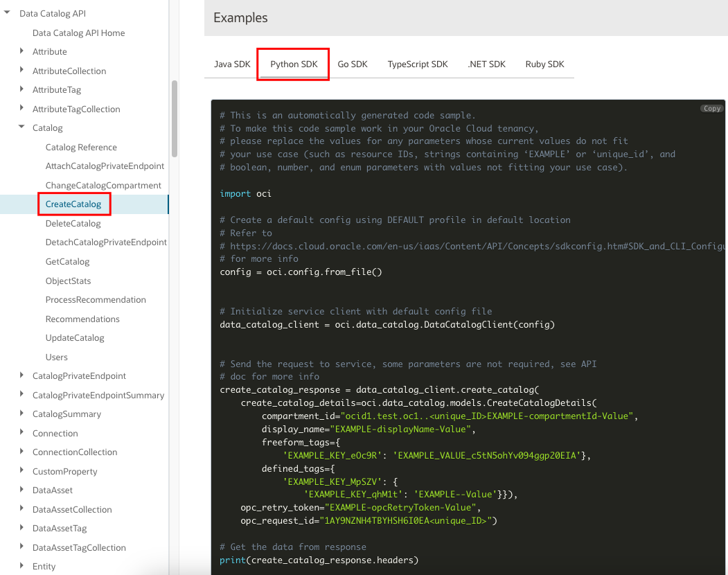Expand the AttributeTag node
728x575 pixels.
[x=22, y=89]
